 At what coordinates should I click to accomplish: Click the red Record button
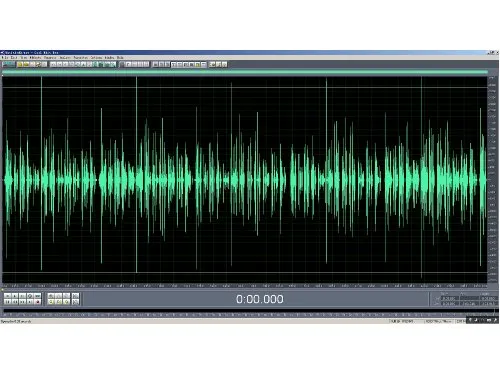37,302
